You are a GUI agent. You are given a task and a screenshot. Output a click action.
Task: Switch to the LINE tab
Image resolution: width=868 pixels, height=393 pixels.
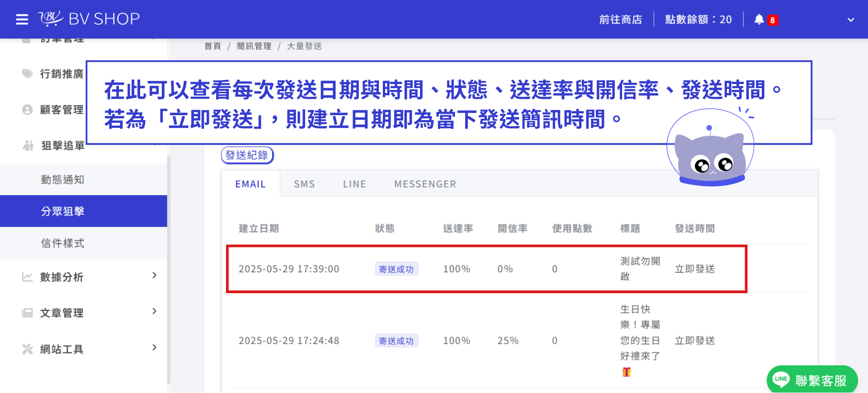pos(354,184)
